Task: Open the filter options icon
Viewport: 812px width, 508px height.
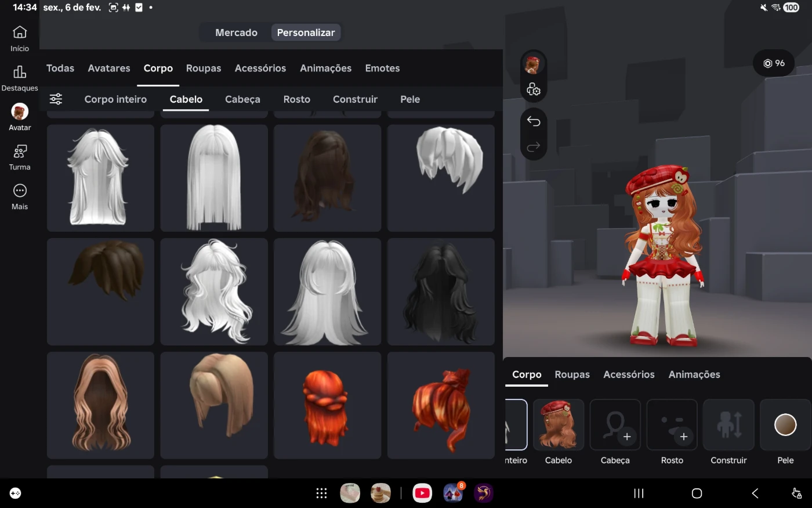Action: pos(56,99)
